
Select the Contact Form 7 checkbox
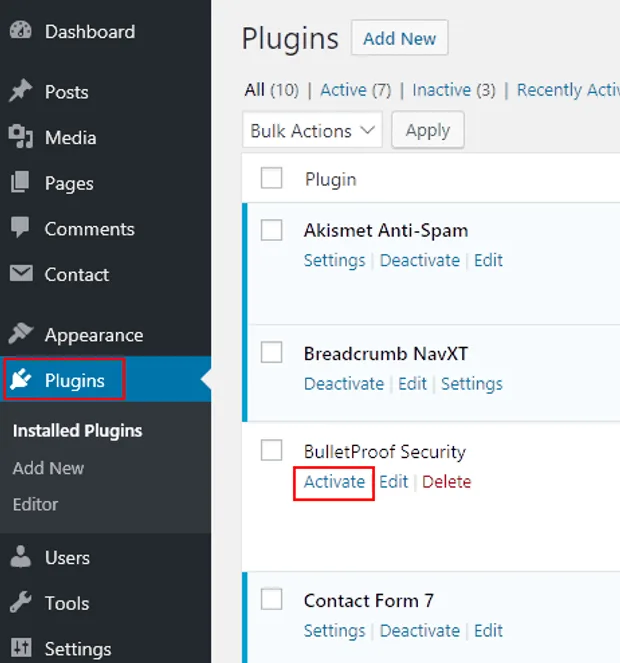[x=272, y=599]
